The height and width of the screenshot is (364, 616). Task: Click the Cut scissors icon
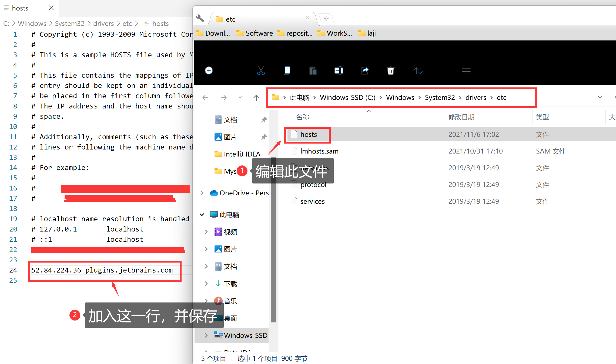[261, 71]
